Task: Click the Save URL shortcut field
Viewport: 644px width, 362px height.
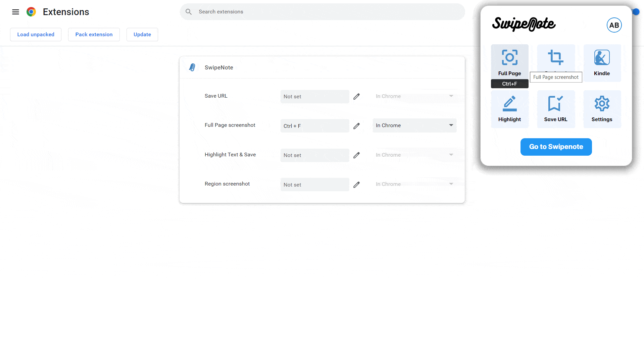Action: (x=315, y=97)
